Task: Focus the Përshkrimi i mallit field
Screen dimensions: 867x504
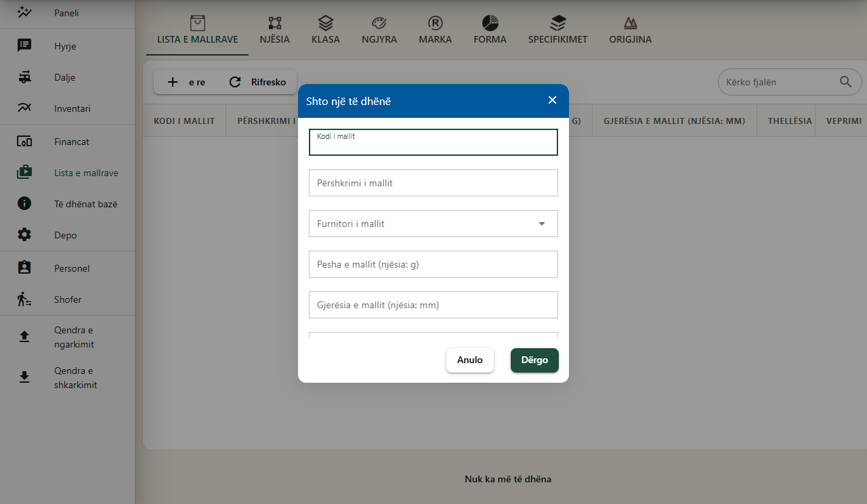Action: (433, 183)
